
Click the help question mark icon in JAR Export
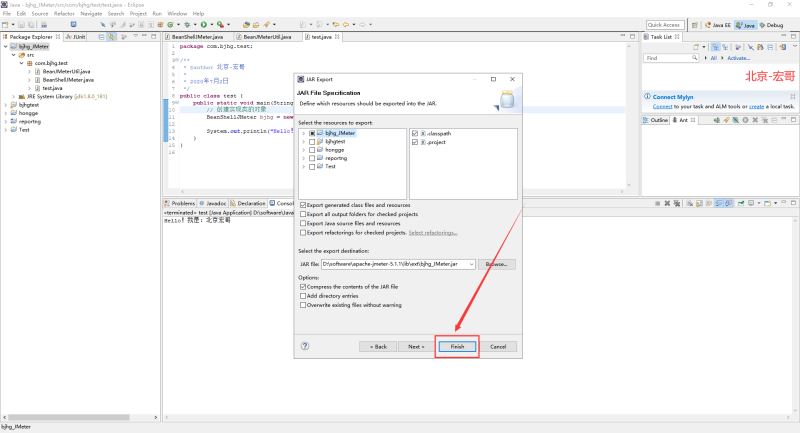[304, 346]
